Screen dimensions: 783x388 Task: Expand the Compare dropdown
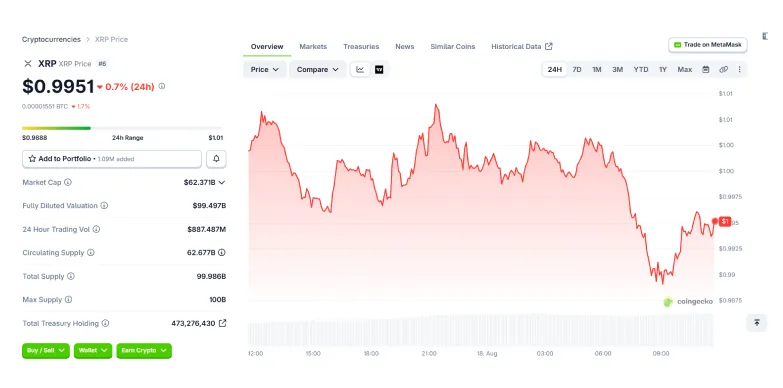(318, 69)
